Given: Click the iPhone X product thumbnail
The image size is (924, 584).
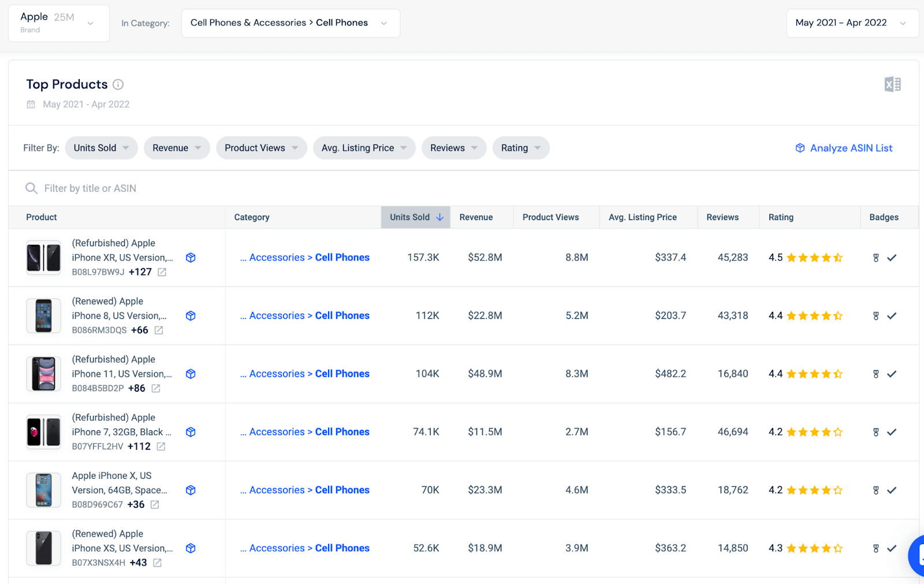Looking at the screenshot, I should [x=44, y=490].
